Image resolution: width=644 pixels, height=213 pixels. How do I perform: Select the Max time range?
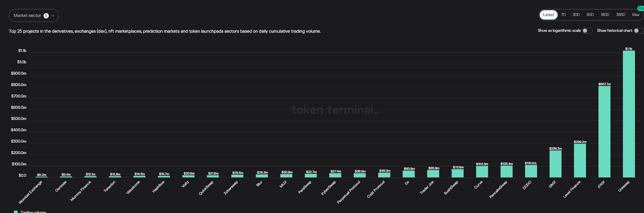(x=636, y=15)
